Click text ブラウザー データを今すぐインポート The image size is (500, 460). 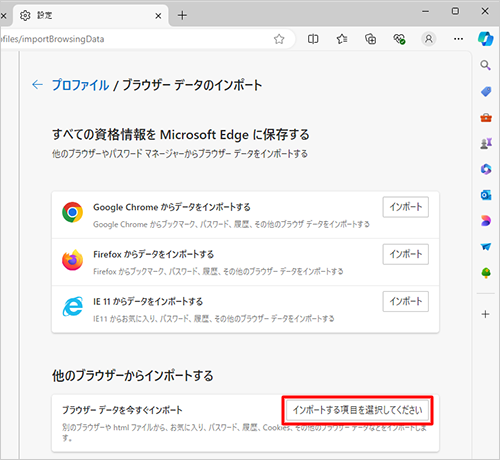tap(122, 410)
